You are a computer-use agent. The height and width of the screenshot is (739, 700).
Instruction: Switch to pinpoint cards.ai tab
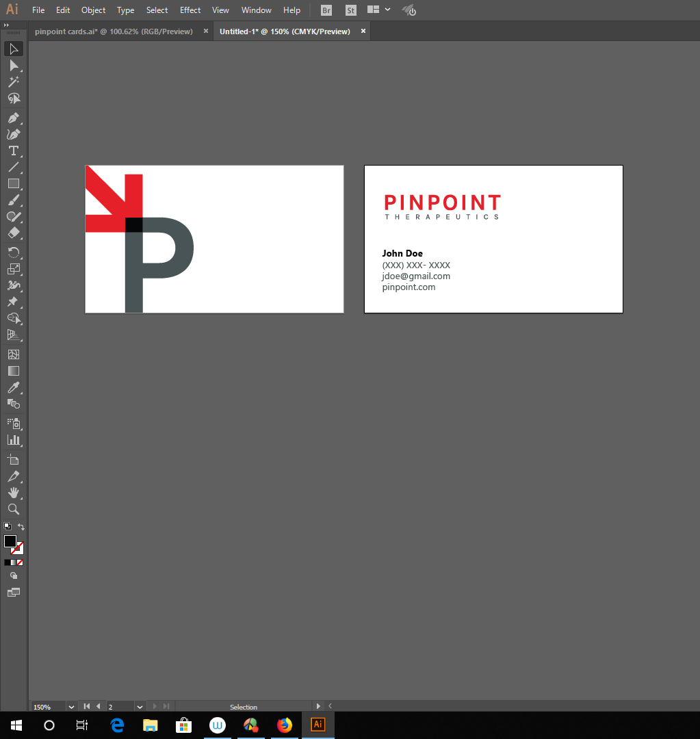click(x=114, y=31)
